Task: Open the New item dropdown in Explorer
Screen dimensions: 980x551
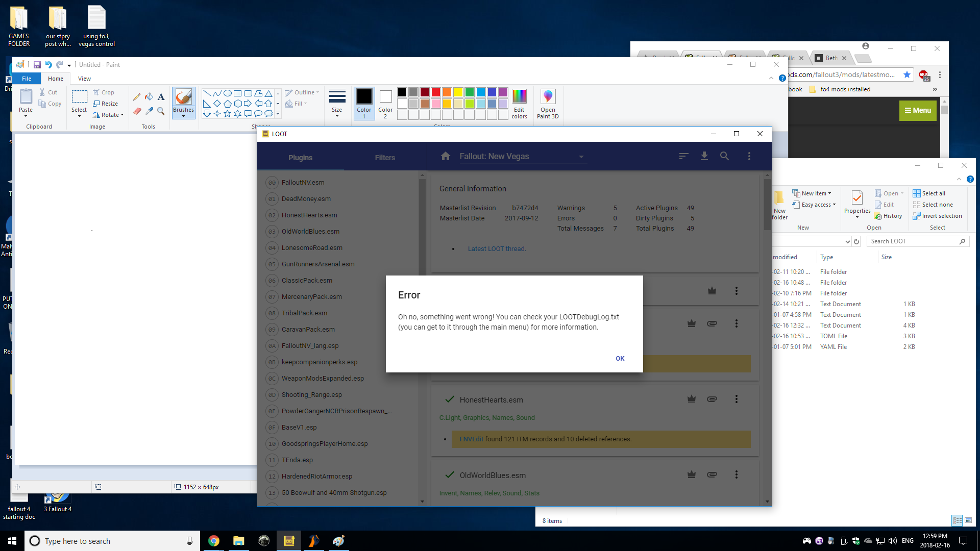Action: pos(812,193)
